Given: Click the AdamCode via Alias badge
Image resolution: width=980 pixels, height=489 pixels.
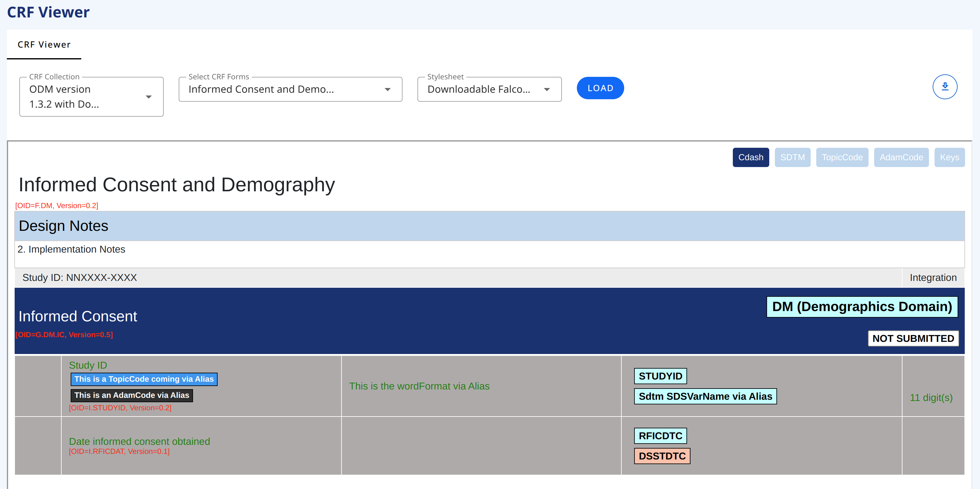Looking at the screenshot, I should pos(132,395).
